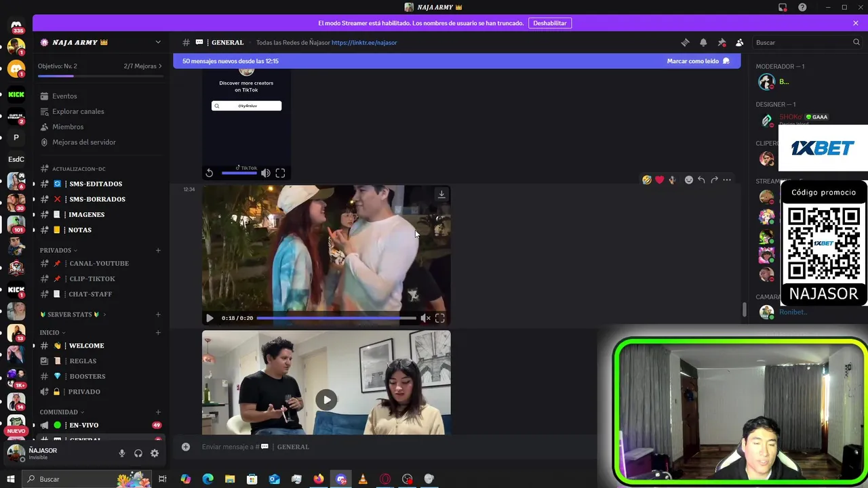Download the dancing couple video
Screen dimensions: 868x488
click(441, 195)
